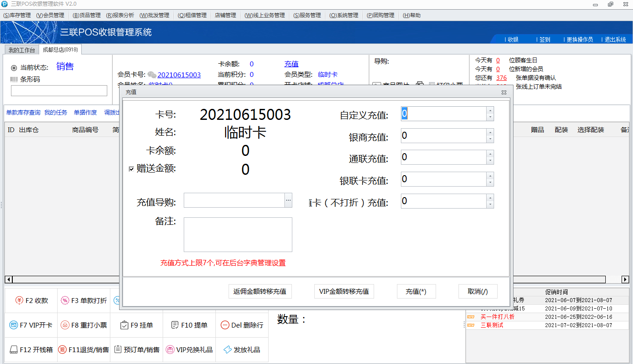
Task: Click the F12 开钱箱 drawer icon
Action: coord(14,350)
